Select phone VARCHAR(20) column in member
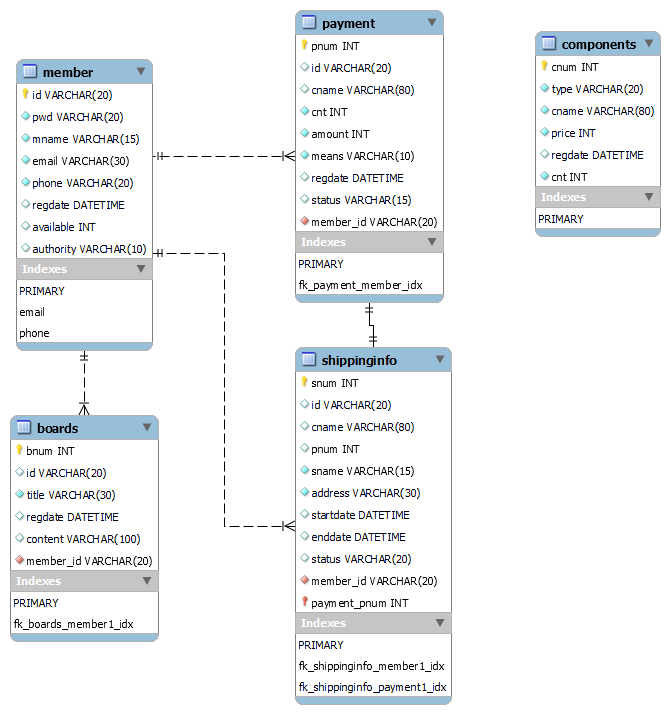Screen dimensions: 670x714 point(85,183)
